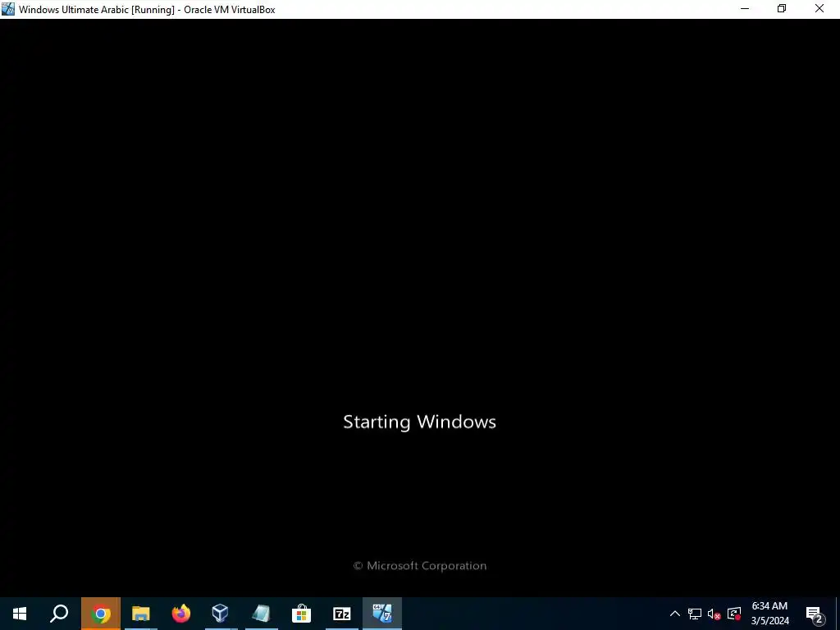Open Windows Update status tray icon

click(734, 614)
